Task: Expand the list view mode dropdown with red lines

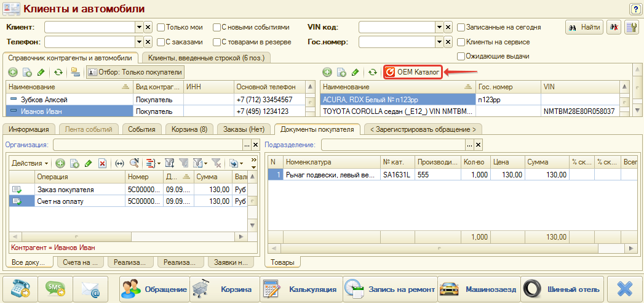Action: click(154, 163)
